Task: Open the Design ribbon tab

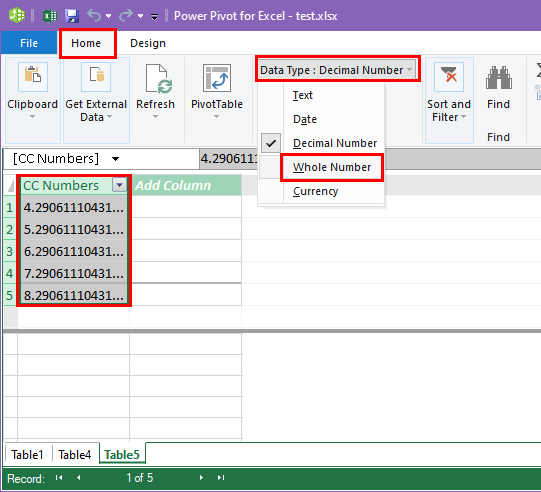Action: point(148,43)
